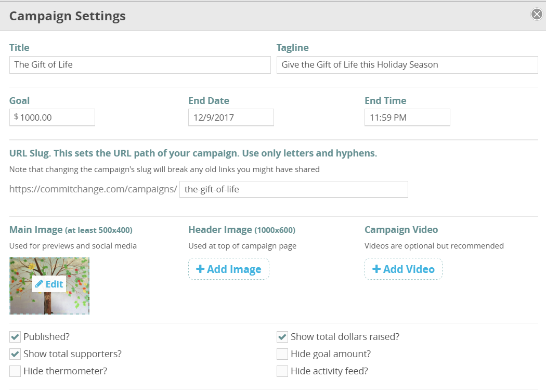Click the Add Video button
The height and width of the screenshot is (392, 546).
[404, 269]
